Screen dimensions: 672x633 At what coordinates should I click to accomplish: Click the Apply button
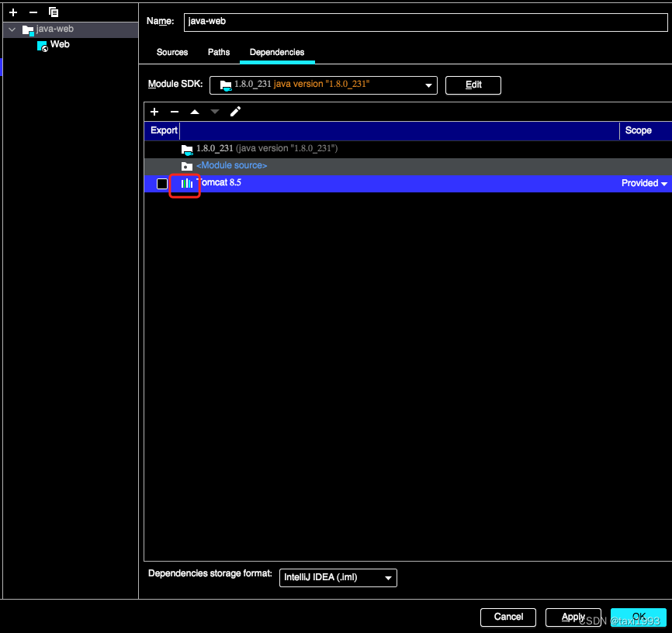click(x=573, y=617)
